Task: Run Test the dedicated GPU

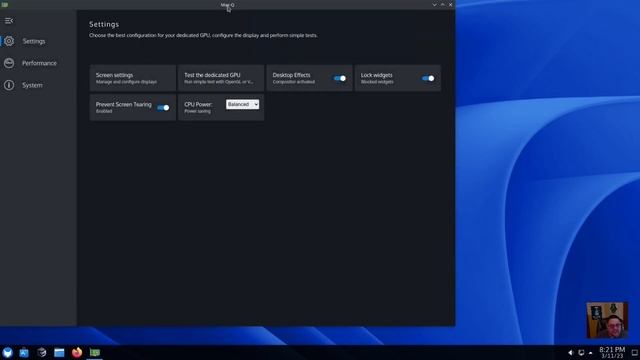Action: pyautogui.click(x=221, y=78)
